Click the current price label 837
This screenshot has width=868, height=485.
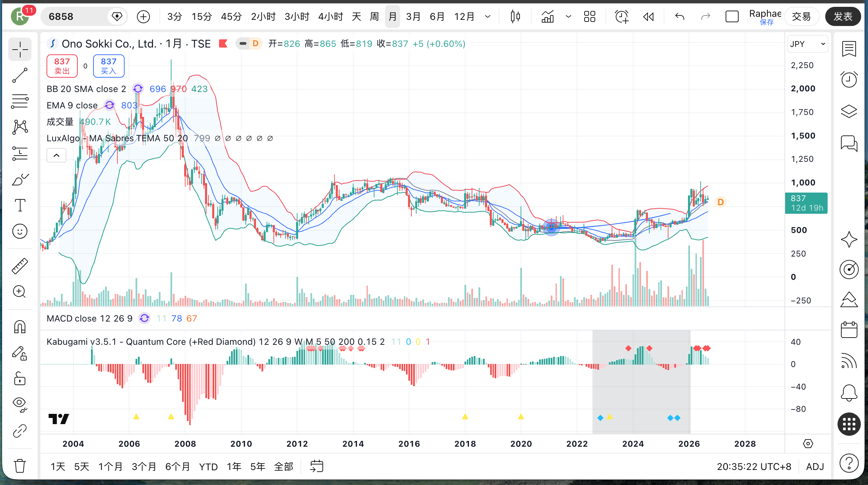pyautogui.click(x=806, y=203)
